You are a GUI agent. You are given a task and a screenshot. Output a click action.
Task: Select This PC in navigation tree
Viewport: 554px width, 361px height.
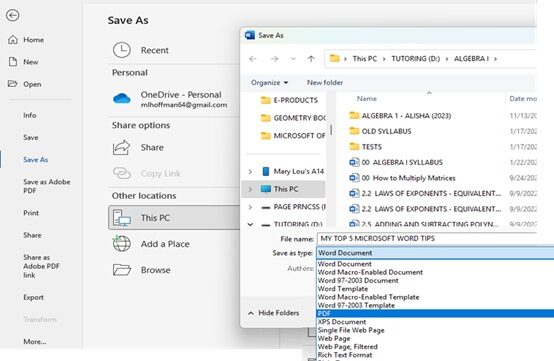coord(283,189)
